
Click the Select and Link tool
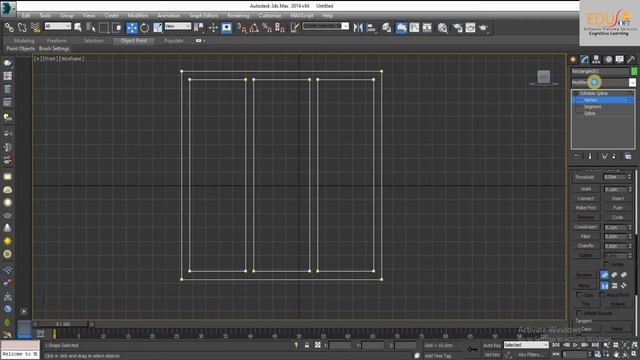(x=9, y=28)
